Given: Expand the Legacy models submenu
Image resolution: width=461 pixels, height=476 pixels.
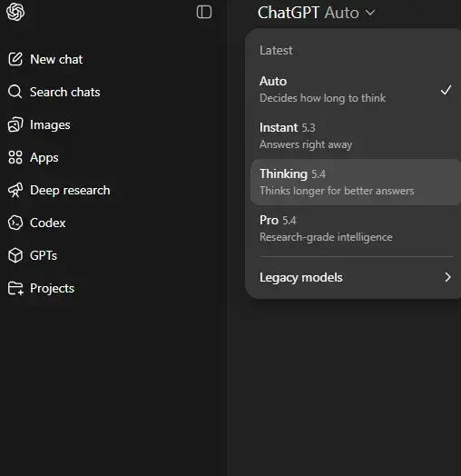Looking at the screenshot, I should (355, 277).
